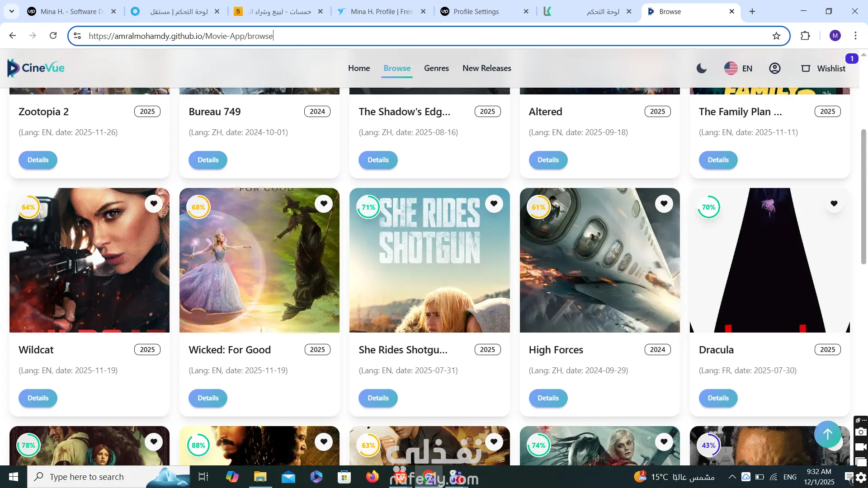Open Details for Wicked: For Good

tap(208, 398)
